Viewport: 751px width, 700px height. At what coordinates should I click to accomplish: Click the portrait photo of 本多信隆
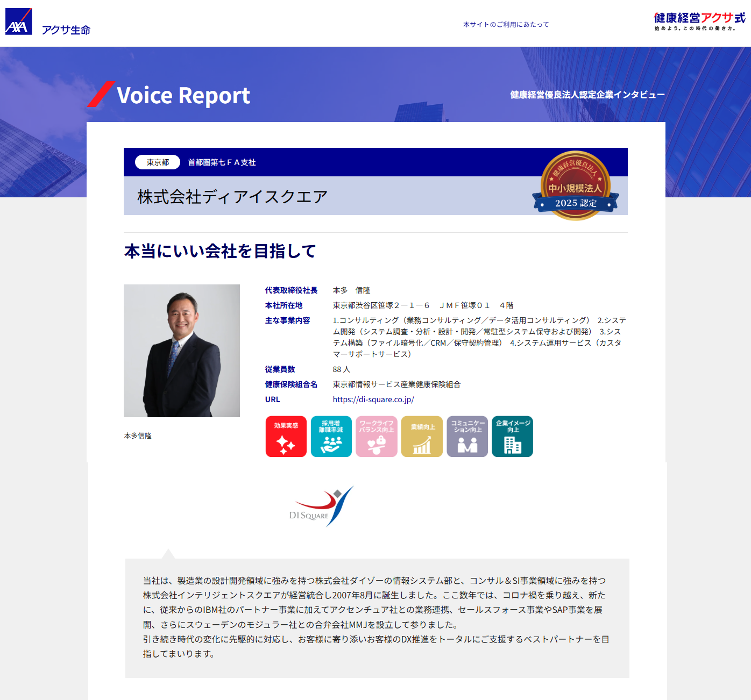[182, 351]
